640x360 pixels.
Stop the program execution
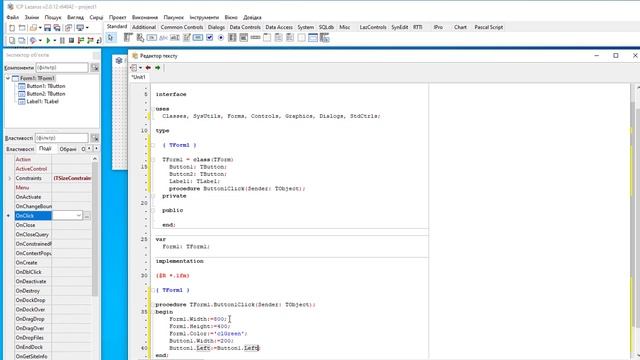click(x=71, y=40)
